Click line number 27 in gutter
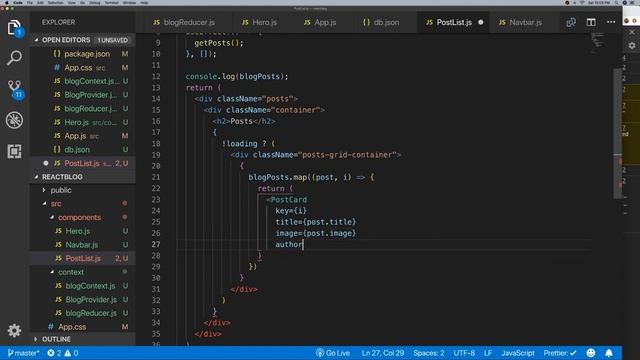The width and height of the screenshot is (640, 360). click(156, 244)
